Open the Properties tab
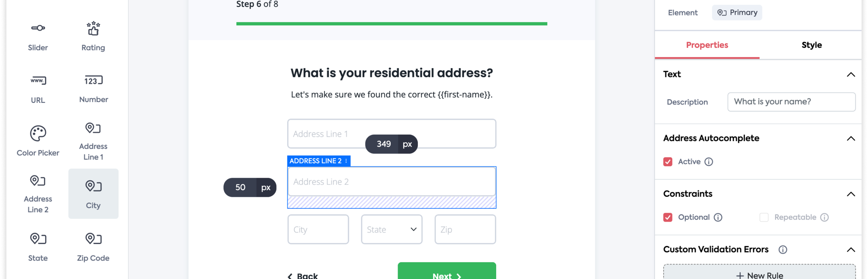The width and height of the screenshot is (868, 279). coord(707,45)
